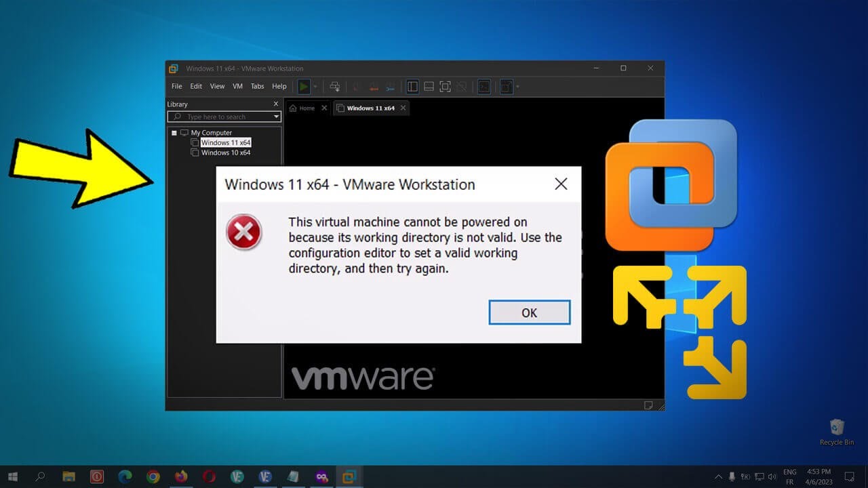Open the Help menu
The width and height of the screenshot is (868, 488).
(x=279, y=87)
